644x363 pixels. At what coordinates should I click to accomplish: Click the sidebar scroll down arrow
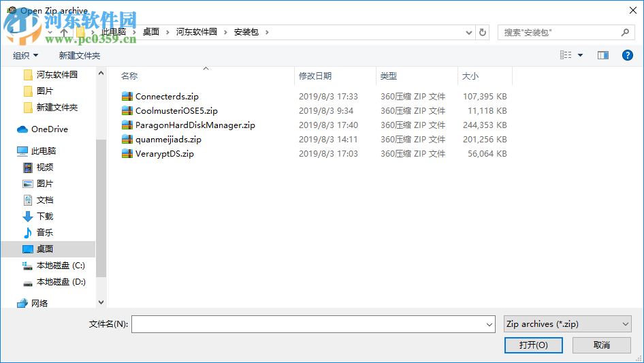101,302
